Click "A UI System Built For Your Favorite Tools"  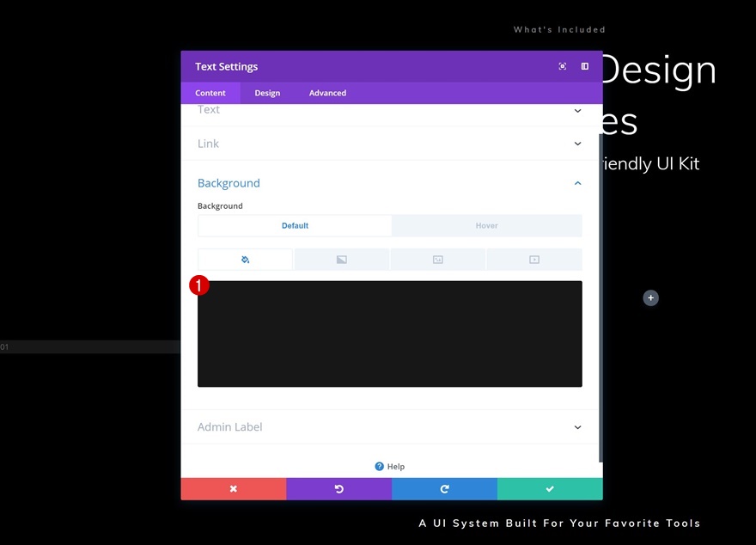point(559,524)
